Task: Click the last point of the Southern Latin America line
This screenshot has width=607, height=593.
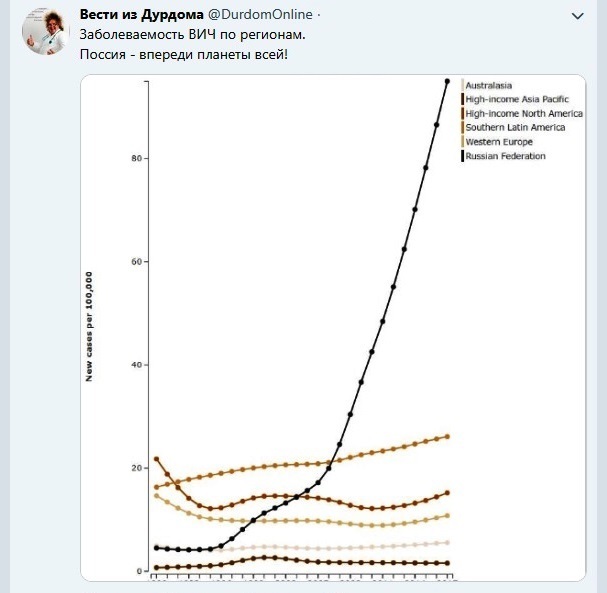Action: tap(447, 436)
